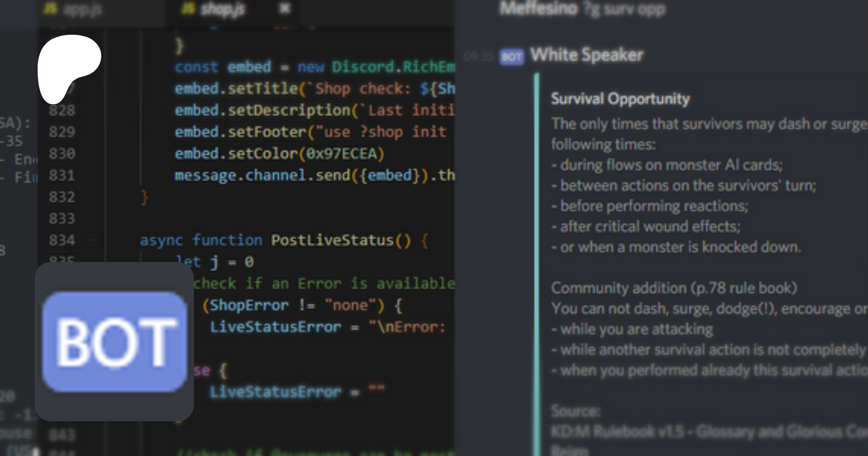Open the White Speaker bot profile name
Viewport: 868px width, 456px height.
coord(586,55)
